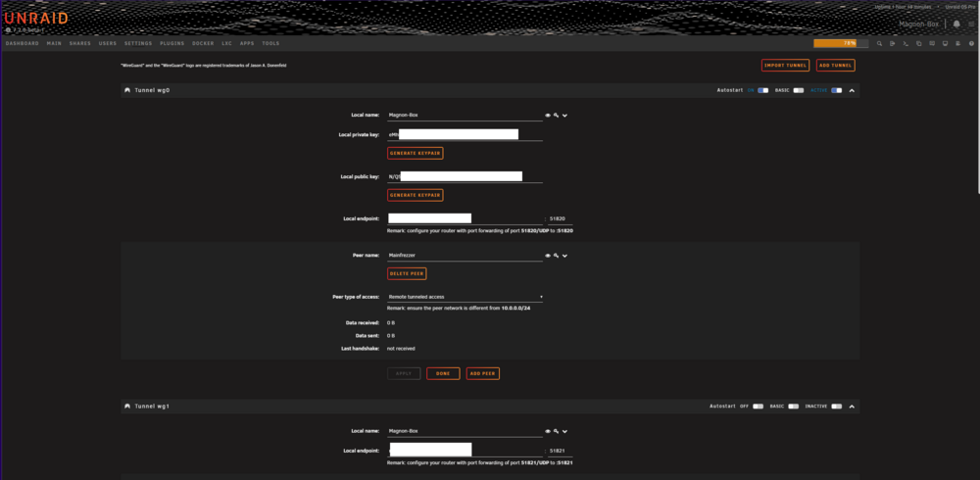
Task: Deactivate Tunnel wg0 with the ACTIVE switch
Action: (836, 90)
